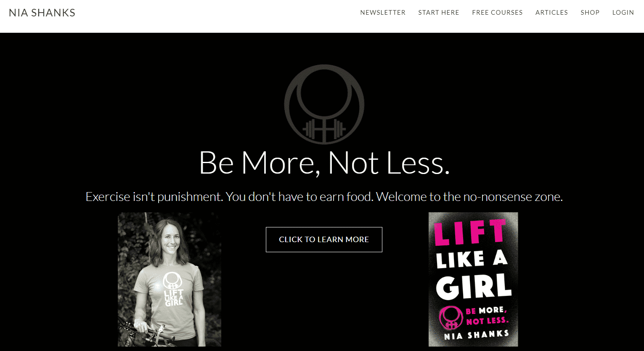Viewport: 644px width, 351px height.
Task: Select the Login link
Action: [623, 13]
